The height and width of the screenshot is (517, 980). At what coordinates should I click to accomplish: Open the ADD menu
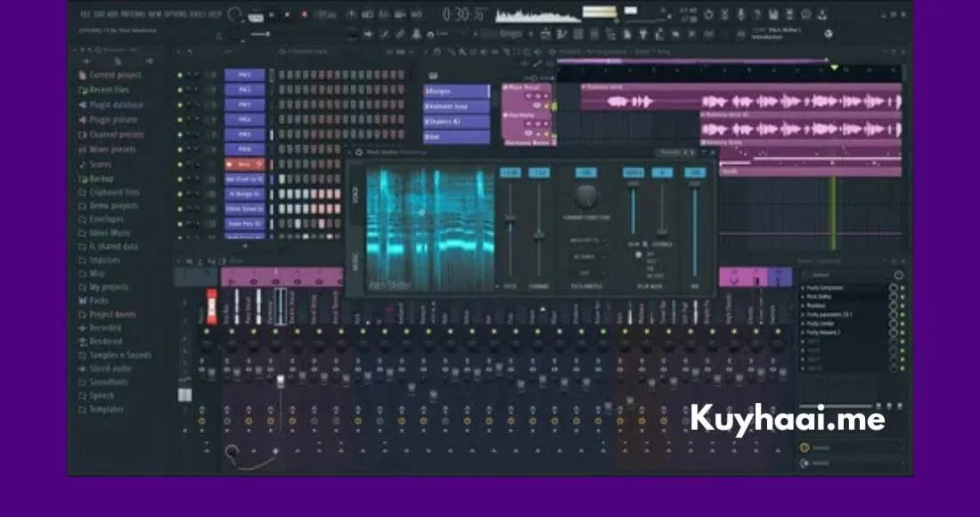(113, 13)
